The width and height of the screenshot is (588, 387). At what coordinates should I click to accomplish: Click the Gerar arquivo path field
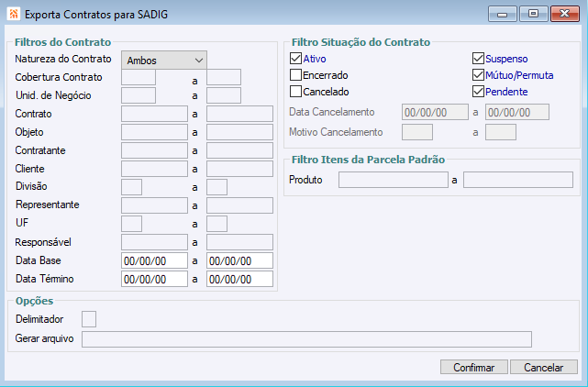tap(306, 339)
